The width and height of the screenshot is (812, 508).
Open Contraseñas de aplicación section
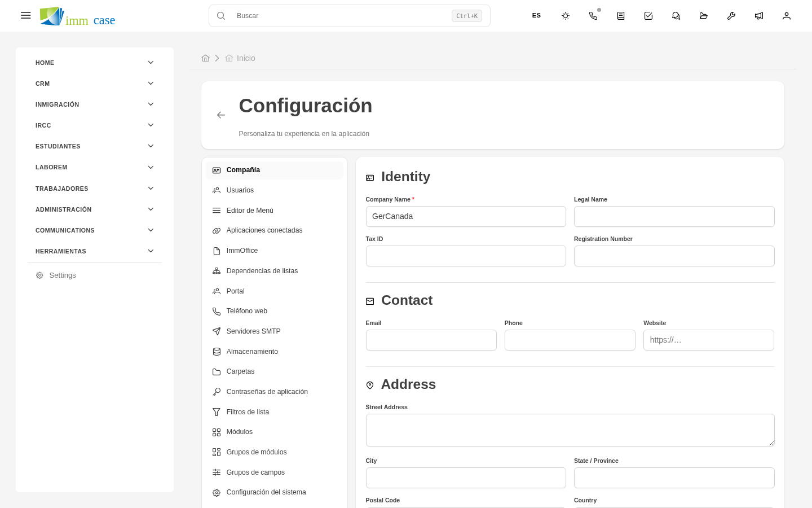pyautogui.click(x=275, y=392)
